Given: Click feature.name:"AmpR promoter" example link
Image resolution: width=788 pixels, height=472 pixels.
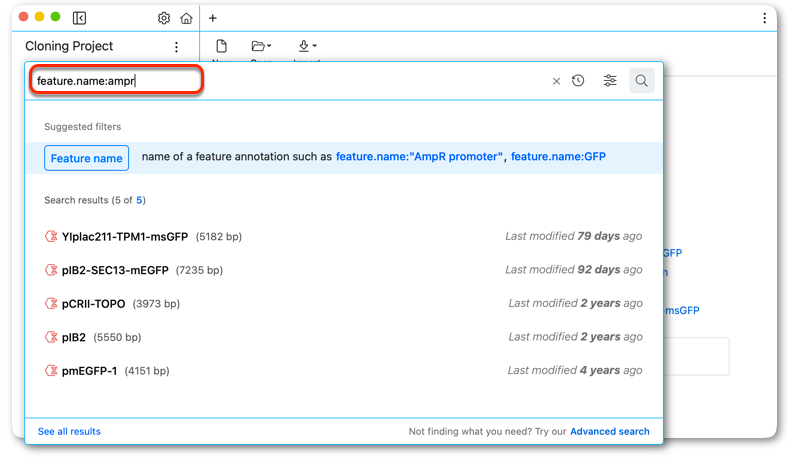Looking at the screenshot, I should tap(419, 156).
